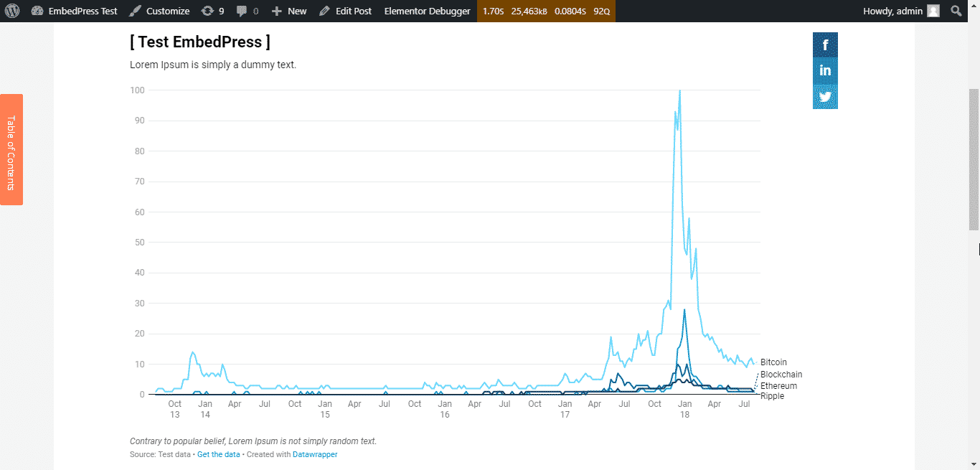Click the page vertical scrollbar thumb
Viewport: 980px width, 470px height.
pyautogui.click(x=974, y=159)
